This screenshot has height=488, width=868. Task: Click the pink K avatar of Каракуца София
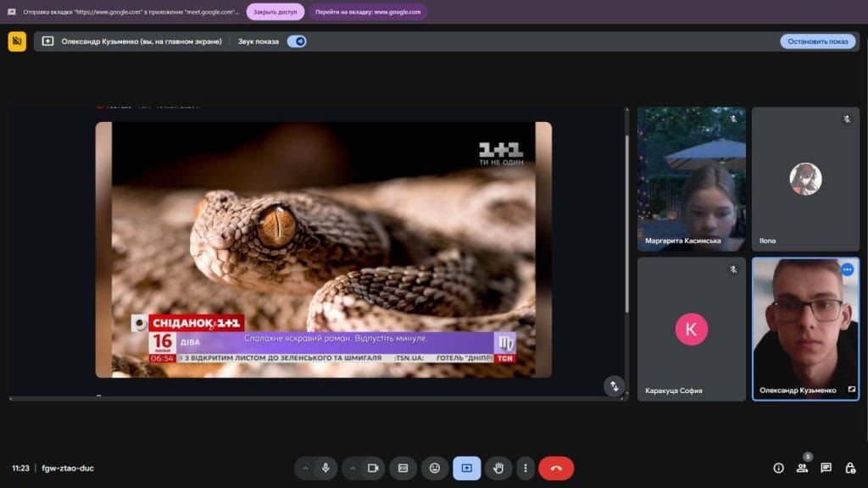pyautogui.click(x=692, y=330)
